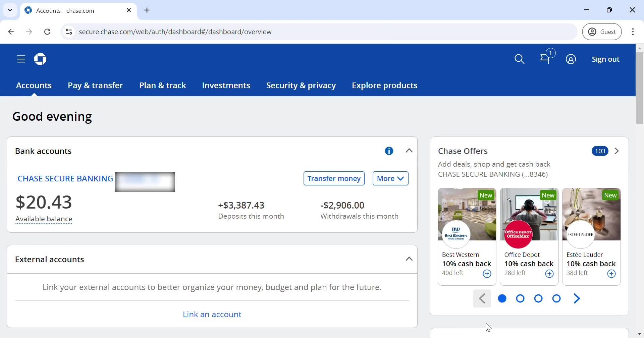Open the Office Depot offer card image
Image resolution: width=644 pixels, height=338 pixels.
point(529,214)
